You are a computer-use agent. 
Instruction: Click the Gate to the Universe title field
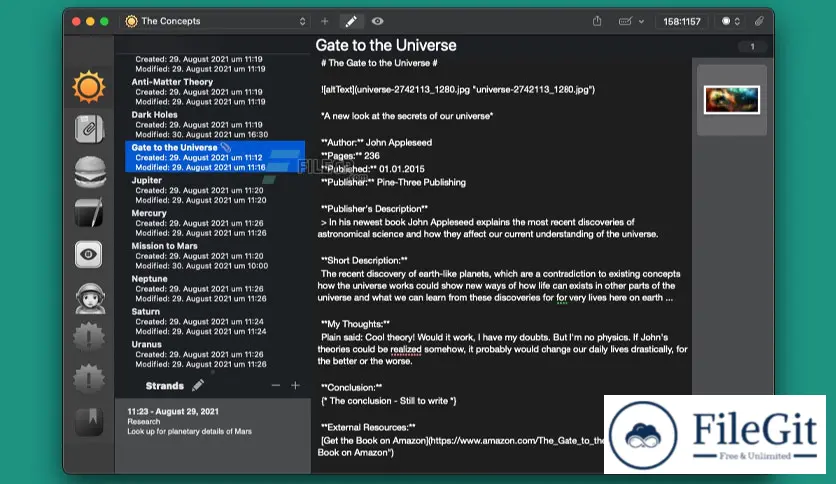[386, 45]
